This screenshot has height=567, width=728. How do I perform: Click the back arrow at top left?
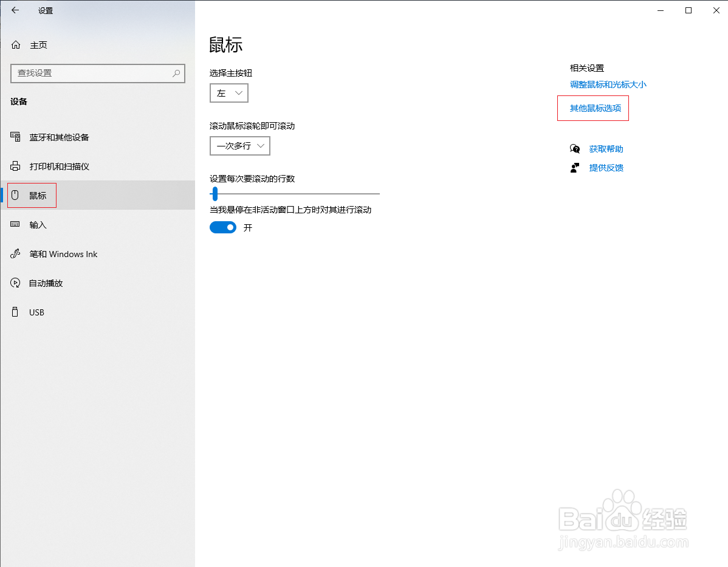coord(15,10)
